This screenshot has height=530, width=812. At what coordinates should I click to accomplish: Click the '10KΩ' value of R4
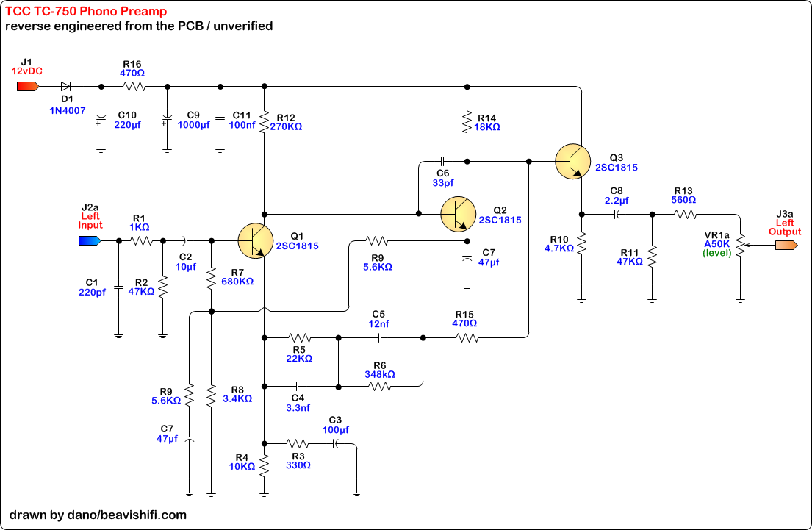pyautogui.click(x=242, y=466)
